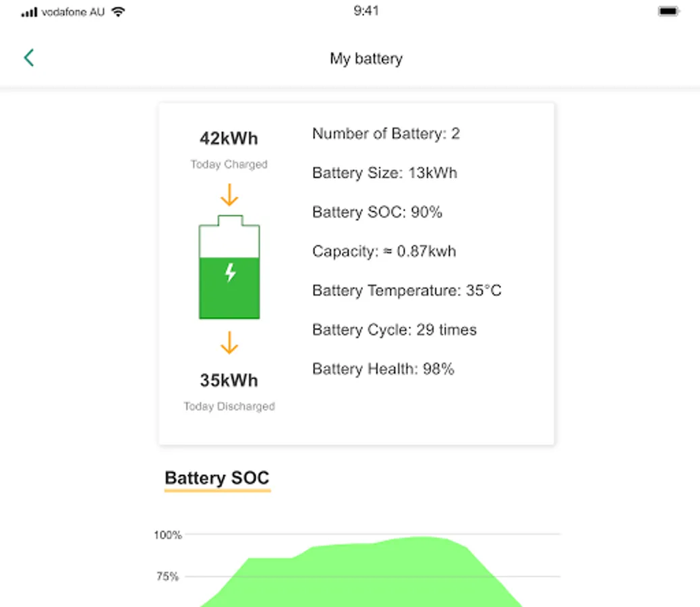This screenshot has height=607, width=700.
Task: Select the Battery SOC section heading
Action: (x=217, y=478)
